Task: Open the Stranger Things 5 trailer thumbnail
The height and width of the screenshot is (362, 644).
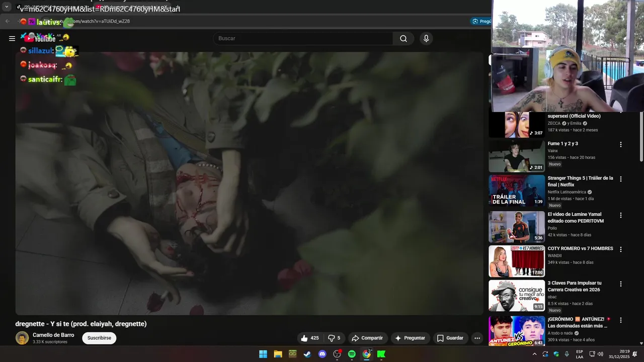Action: click(x=517, y=191)
